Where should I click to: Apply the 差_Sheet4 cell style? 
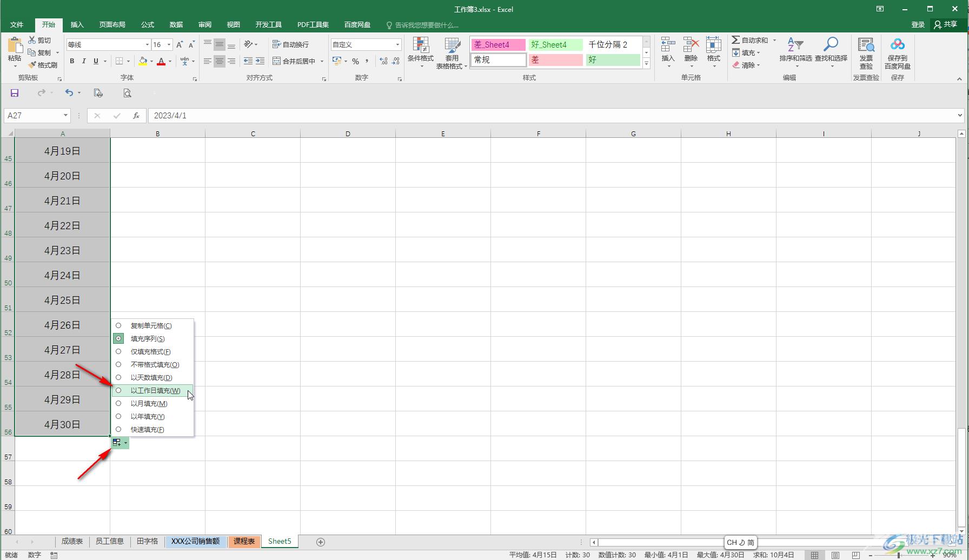[x=498, y=45]
